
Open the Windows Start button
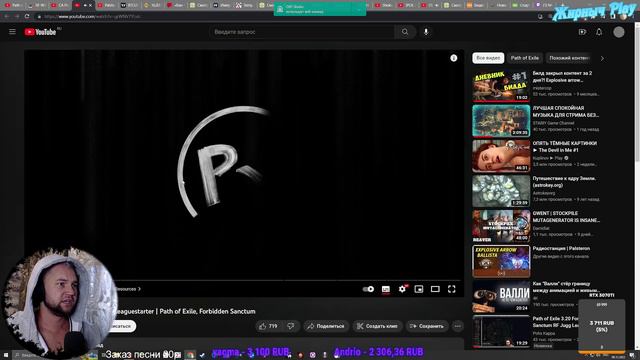pyautogui.click(x=6, y=356)
